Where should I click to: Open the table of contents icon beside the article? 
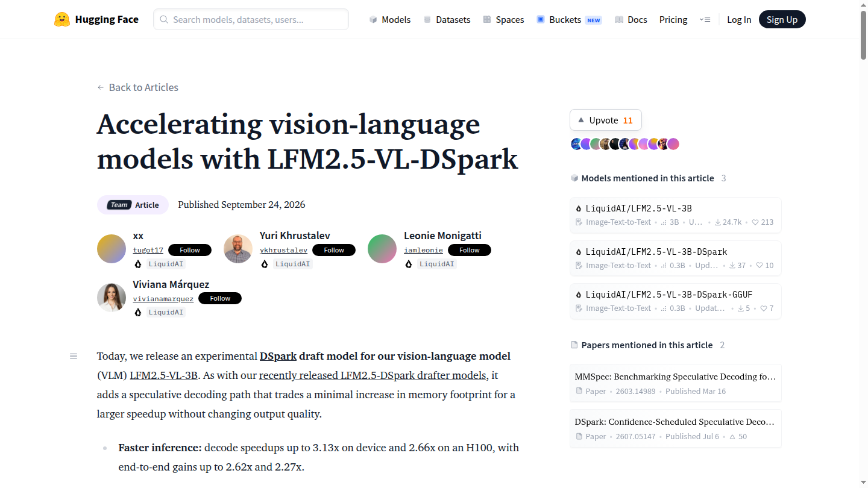point(74,356)
